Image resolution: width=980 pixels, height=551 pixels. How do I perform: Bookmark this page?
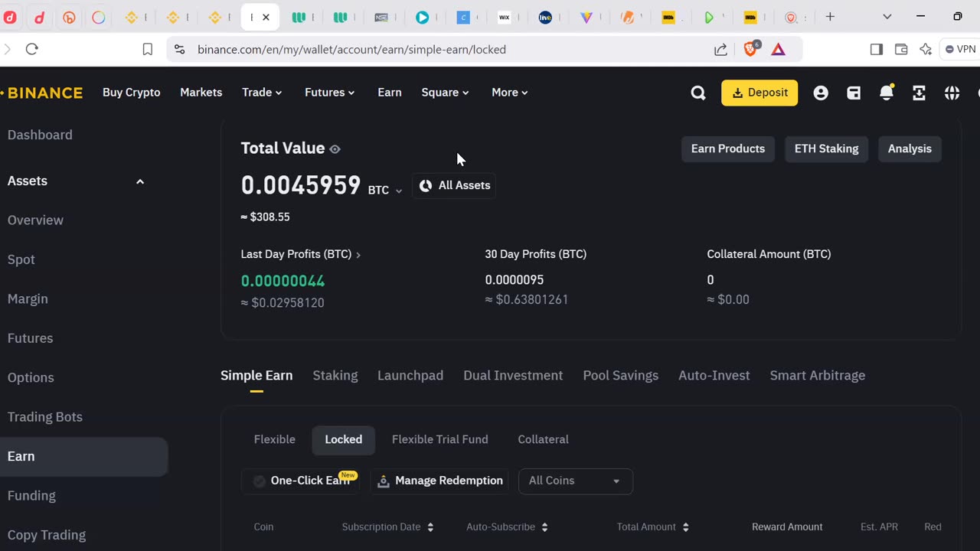tap(147, 49)
